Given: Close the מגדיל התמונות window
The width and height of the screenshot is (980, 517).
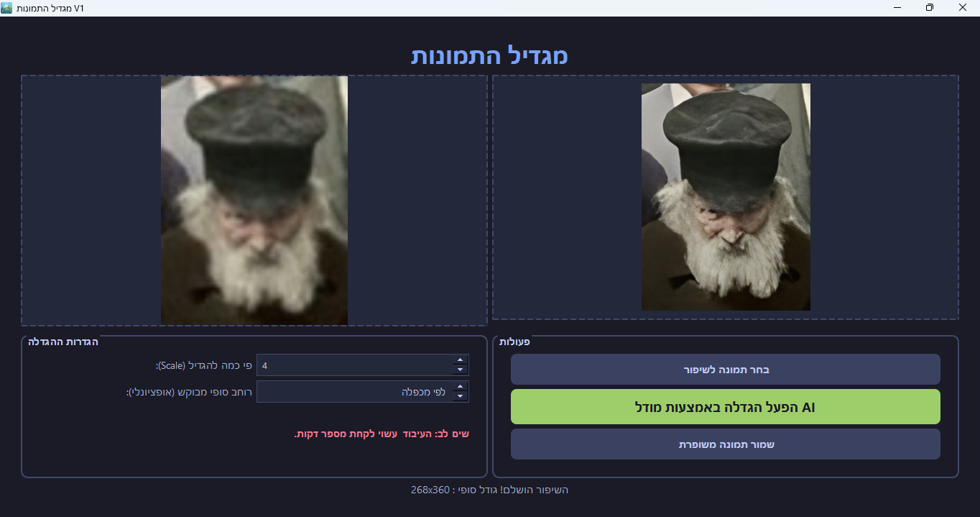Looking at the screenshot, I should [963, 7].
